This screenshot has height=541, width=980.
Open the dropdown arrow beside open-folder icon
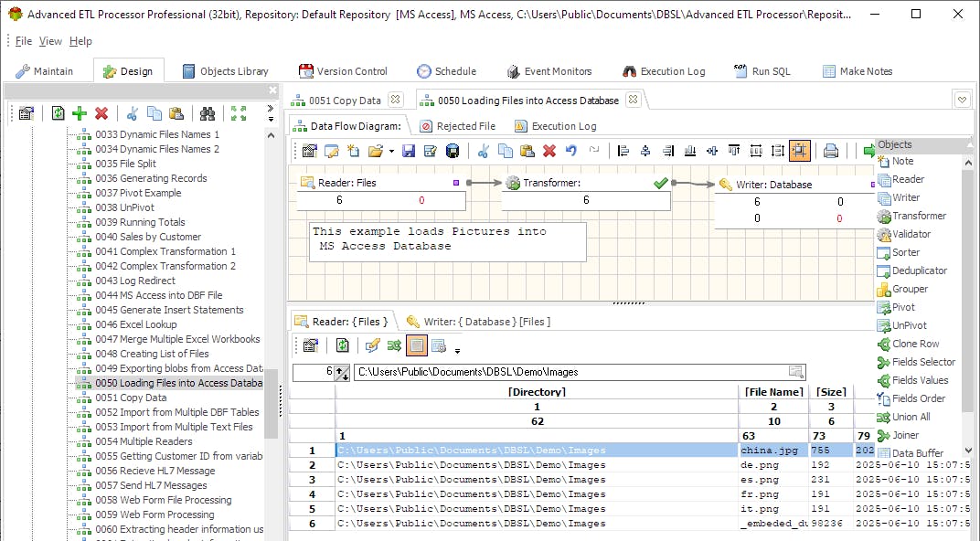tap(391, 151)
